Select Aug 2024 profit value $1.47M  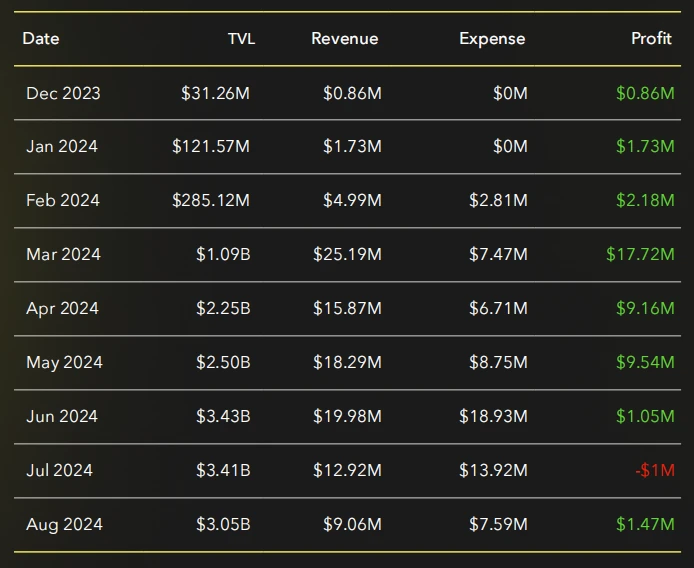[x=645, y=525]
